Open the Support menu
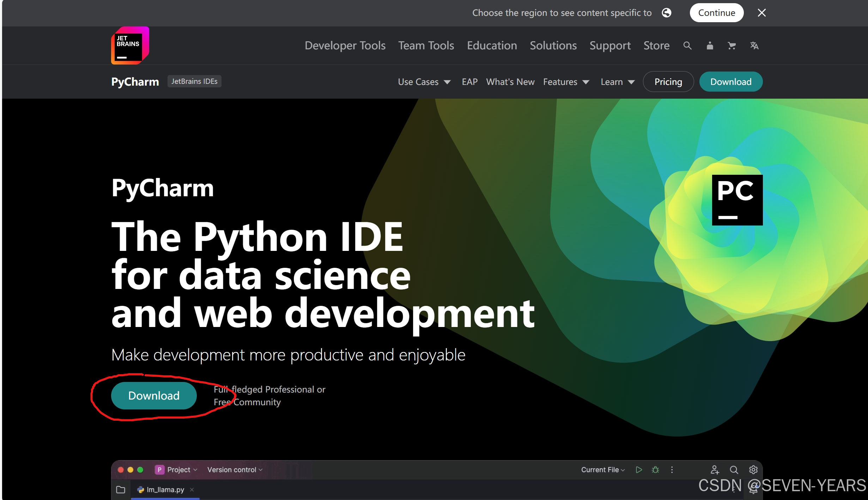The height and width of the screenshot is (500, 868). pos(610,45)
